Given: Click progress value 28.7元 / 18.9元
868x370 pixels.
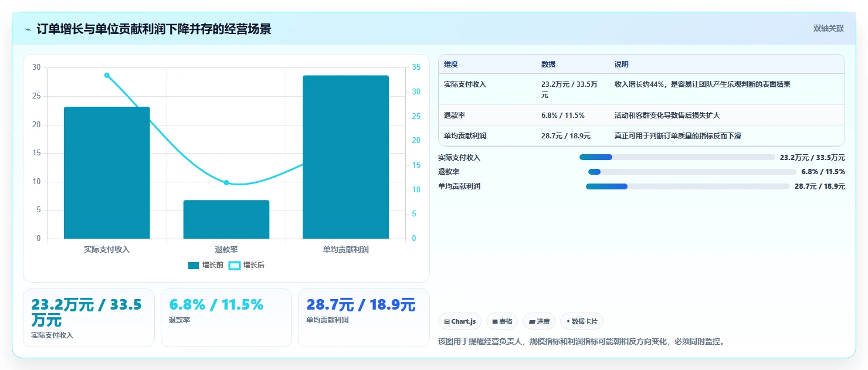Looking at the screenshot, I should point(820,186).
